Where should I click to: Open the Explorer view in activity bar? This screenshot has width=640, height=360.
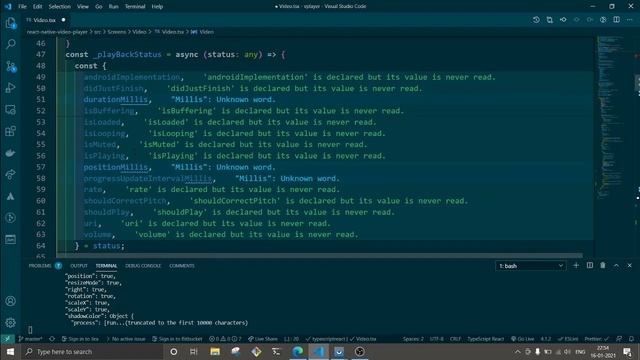pyautogui.click(x=11, y=23)
